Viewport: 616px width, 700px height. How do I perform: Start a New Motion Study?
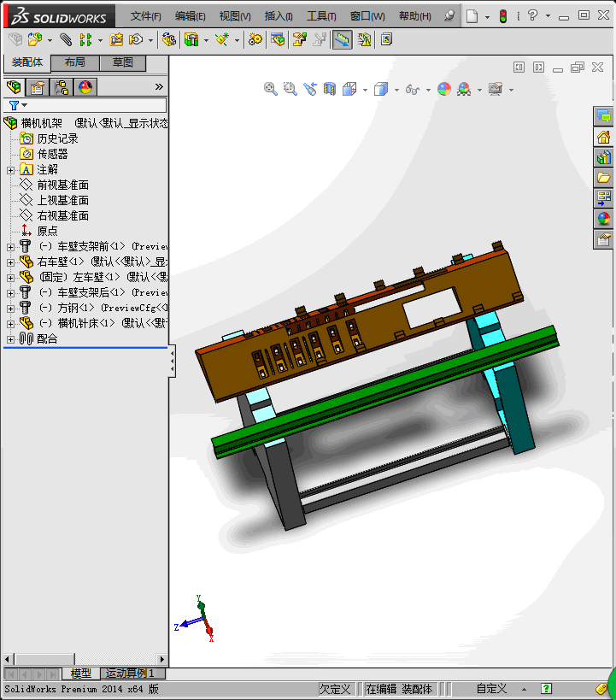(x=255, y=39)
